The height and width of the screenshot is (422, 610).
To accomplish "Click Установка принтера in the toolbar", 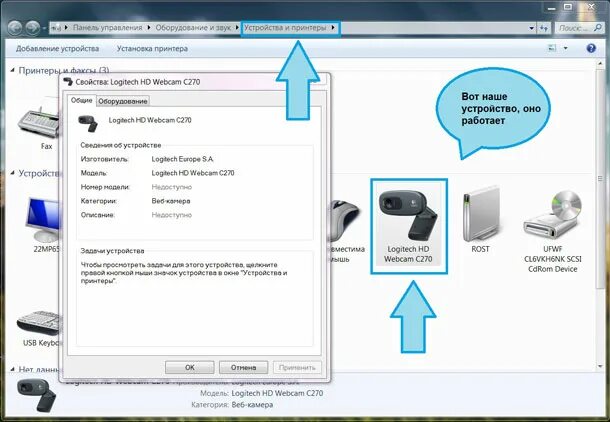I will click(x=153, y=47).
